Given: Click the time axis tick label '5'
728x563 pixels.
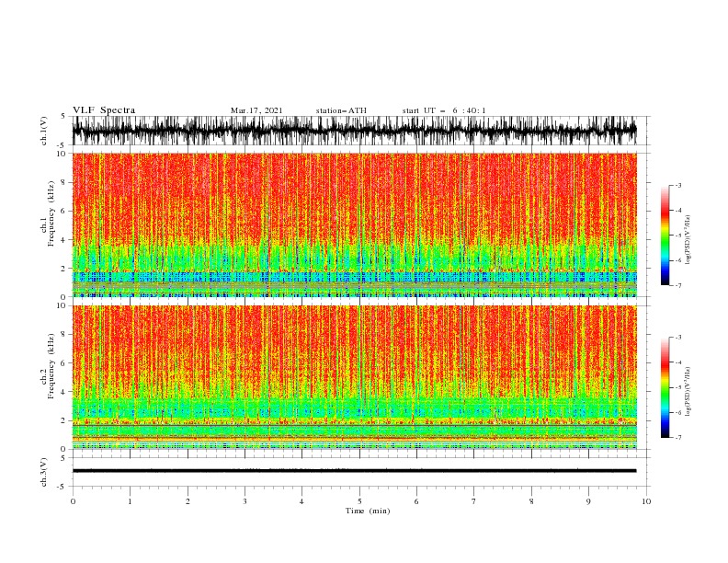Looking at the screenshot, I should (359, 501).
